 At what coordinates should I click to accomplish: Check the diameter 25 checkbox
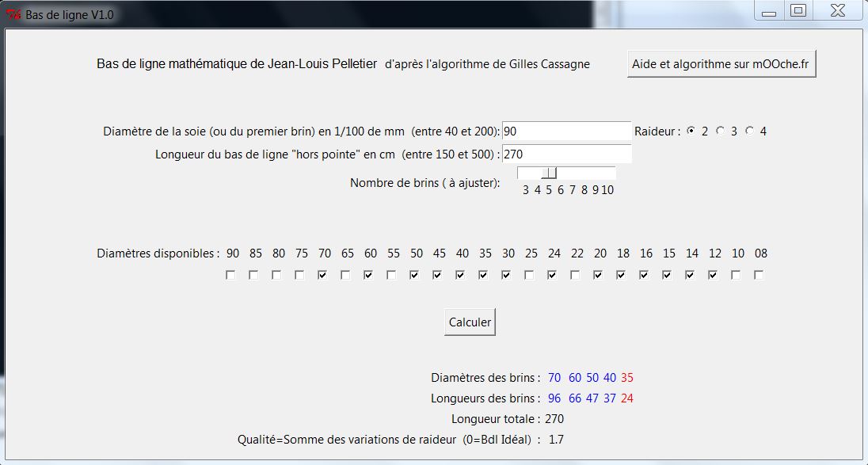tap(529, 275)
